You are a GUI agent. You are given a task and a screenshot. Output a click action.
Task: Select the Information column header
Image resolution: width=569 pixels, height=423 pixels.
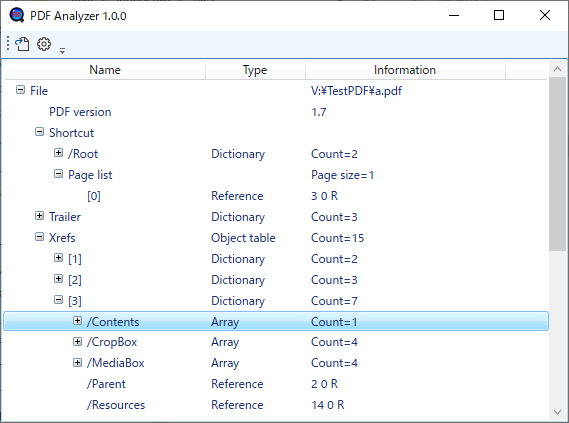click(x=405, y=70)
